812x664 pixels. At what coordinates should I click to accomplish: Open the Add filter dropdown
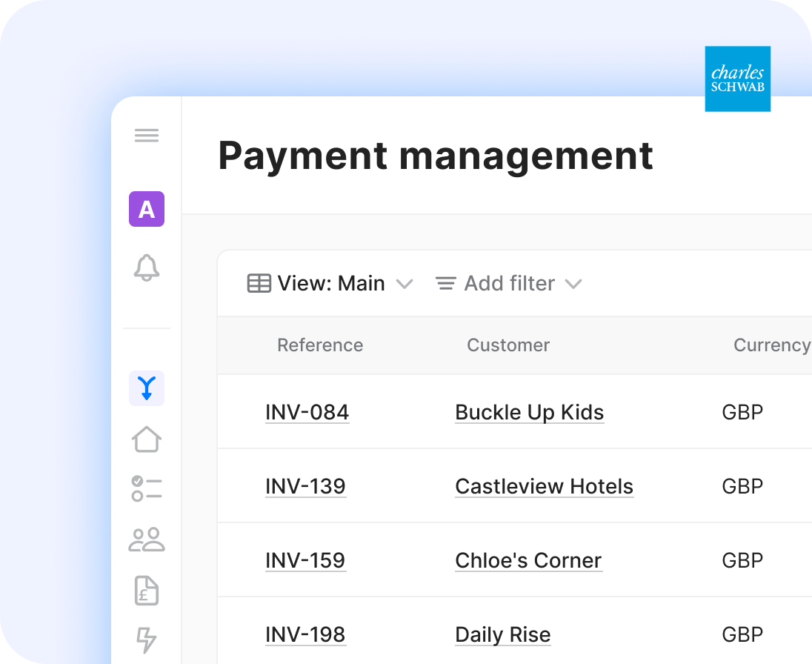(508, 283)
